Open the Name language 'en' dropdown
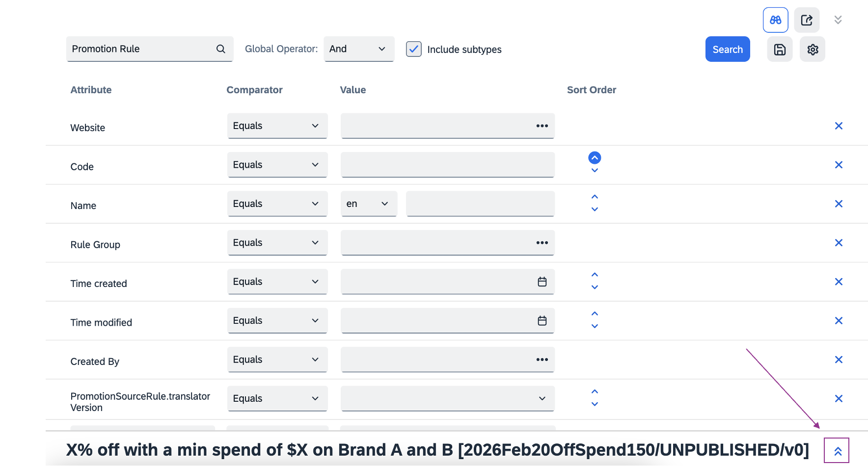The height and width of the screenshot is (466, 868). click(x=368, y=204)
